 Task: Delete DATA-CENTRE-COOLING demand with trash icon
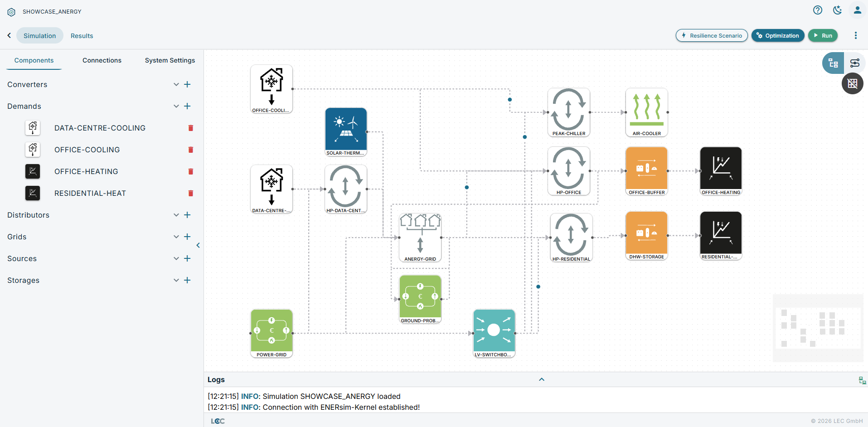click(x=191, y=128)
